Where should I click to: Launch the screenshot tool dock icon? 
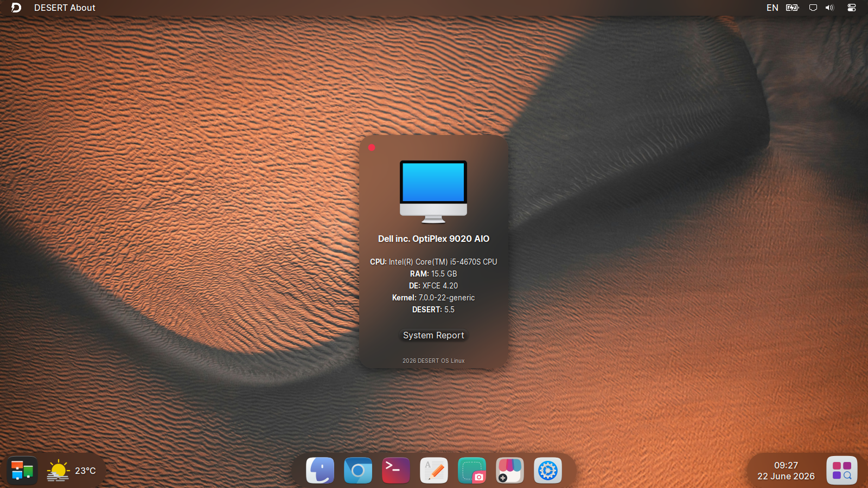[x=472, y=471]
